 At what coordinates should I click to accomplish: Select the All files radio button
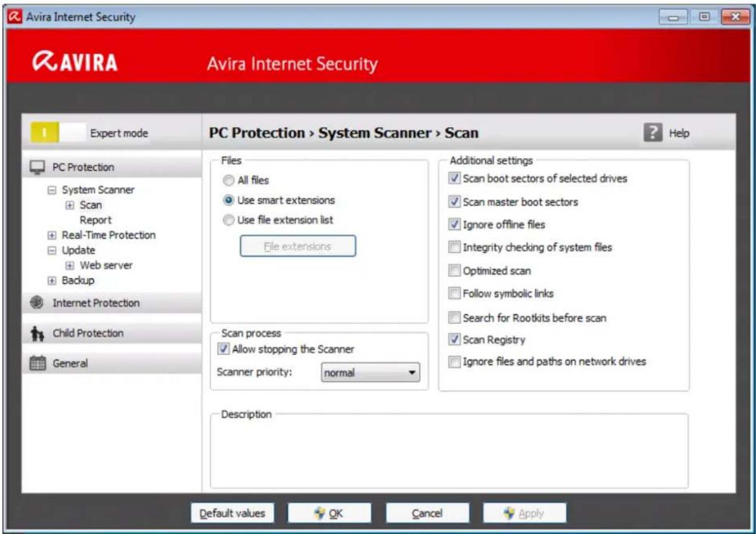228,180
